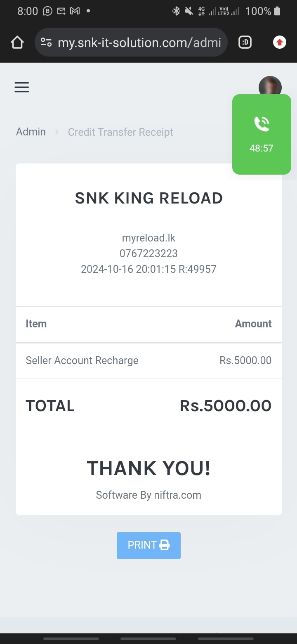Tap the myreload.lk text on receipt
The height and width of the screenshot is (644, 297).
148,238
